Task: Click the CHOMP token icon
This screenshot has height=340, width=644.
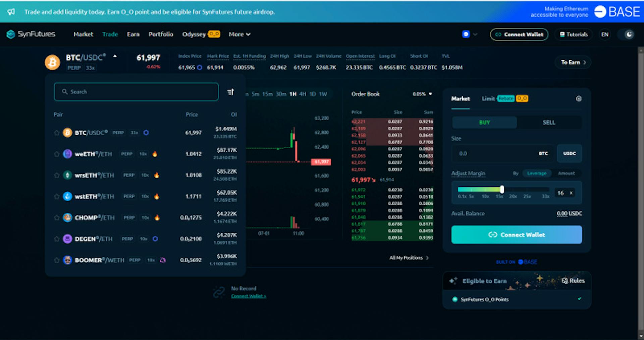Action: click(67, 218)
